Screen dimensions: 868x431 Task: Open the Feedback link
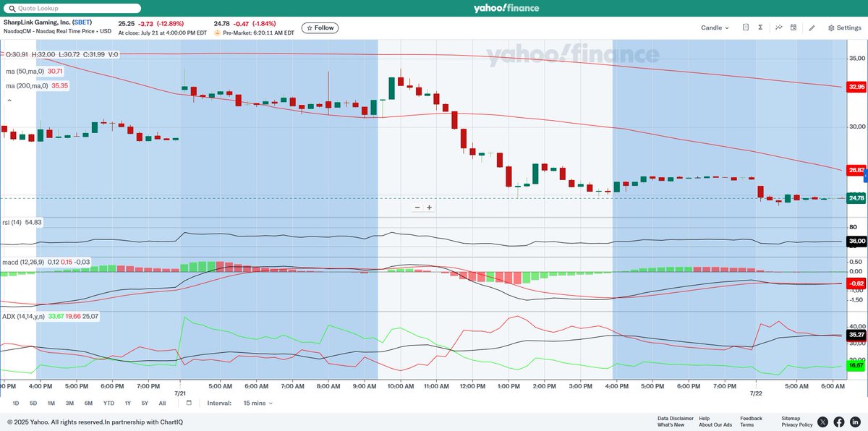coord(751,418)
